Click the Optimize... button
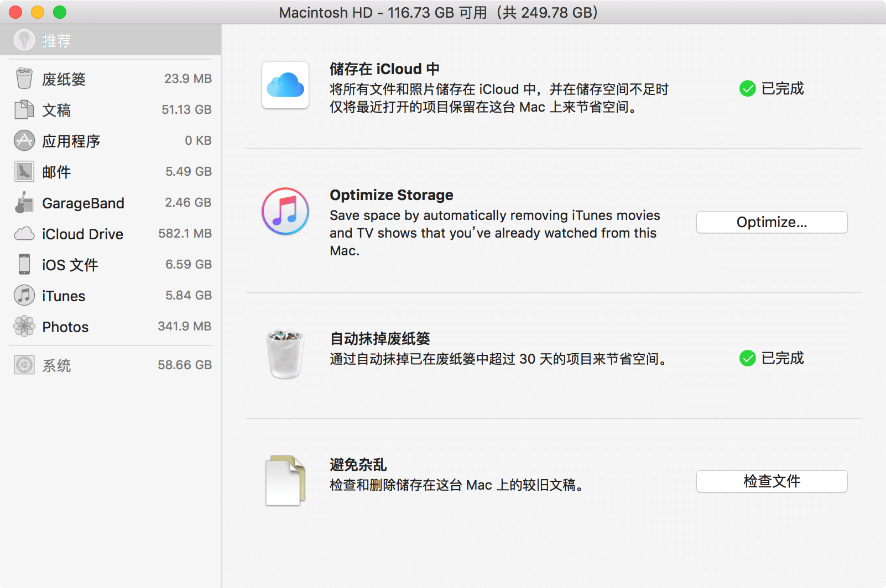 pos(772,222)
